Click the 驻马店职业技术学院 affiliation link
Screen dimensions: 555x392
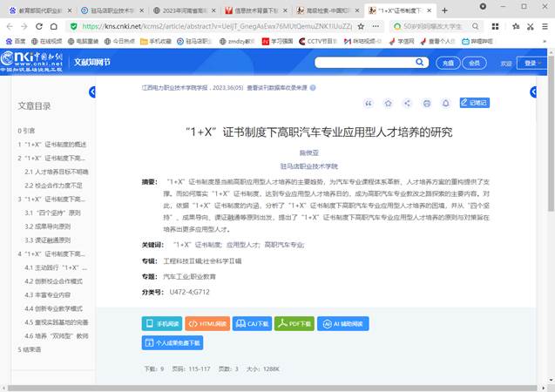[x=309, y=166]
